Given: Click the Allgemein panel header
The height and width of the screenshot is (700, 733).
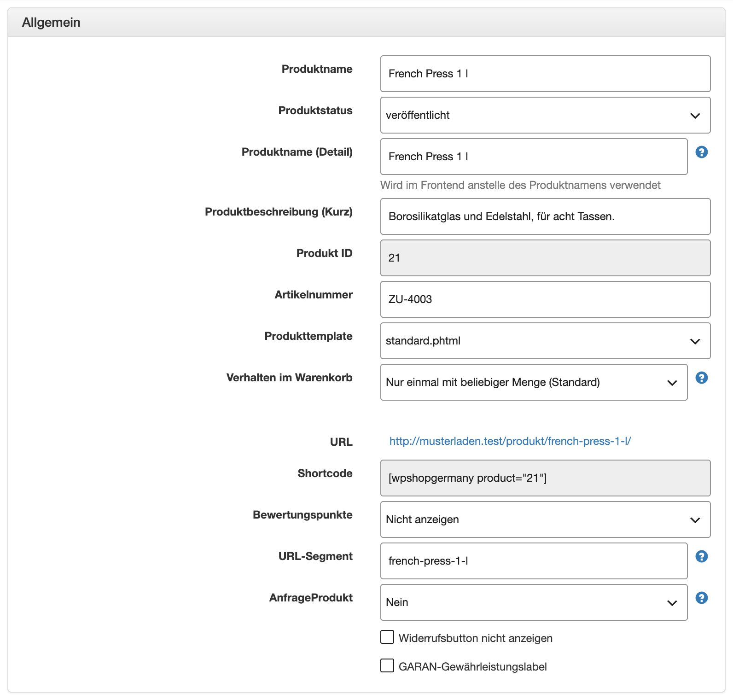Looking at the screenshot, I should 366,22.
